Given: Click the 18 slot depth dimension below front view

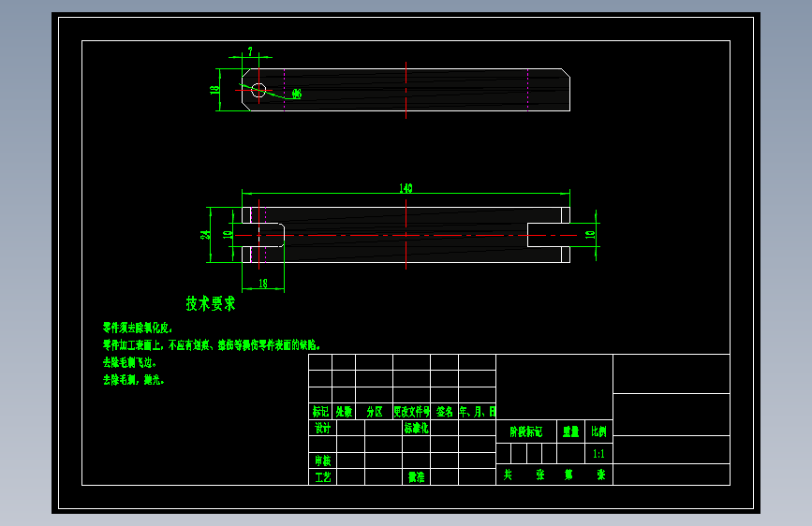Looking at the screenshot, I should (x=263, y=284).
